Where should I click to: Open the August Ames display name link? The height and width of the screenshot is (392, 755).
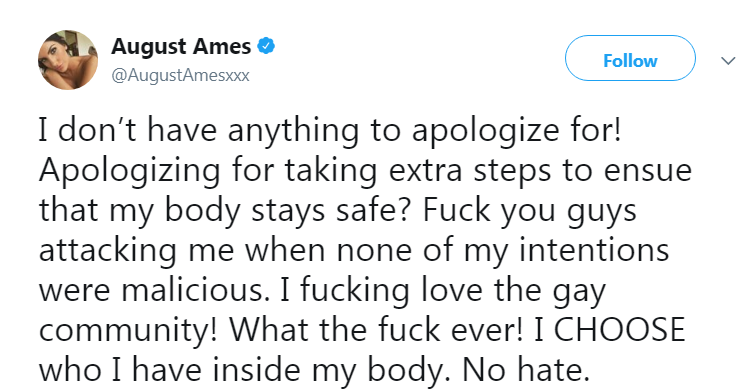click(181, 47)
